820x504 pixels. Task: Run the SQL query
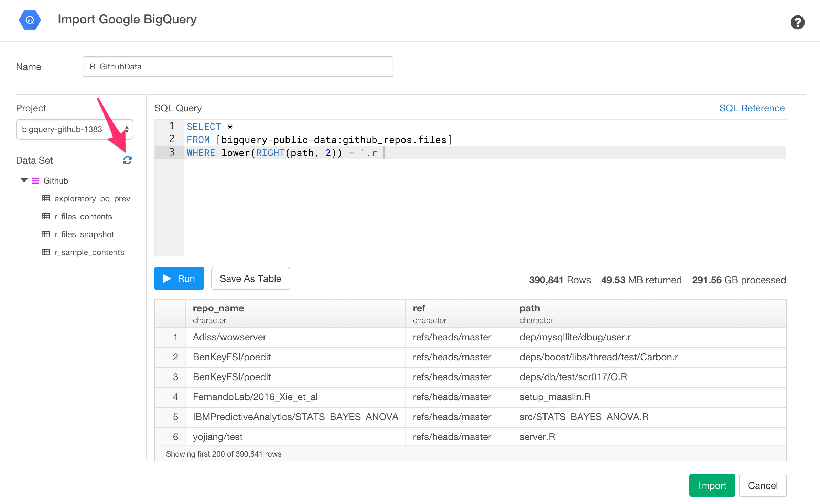[x=179, y=278]
